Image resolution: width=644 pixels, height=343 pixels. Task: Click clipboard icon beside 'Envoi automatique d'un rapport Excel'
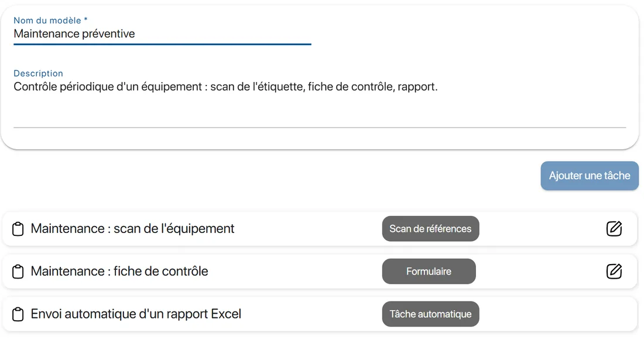pos(18,314)
